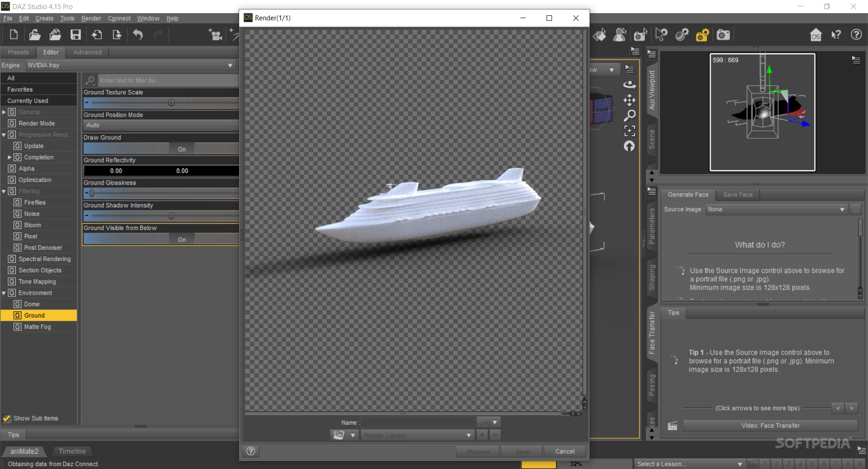Open the Render Library location dropdown
Screen dimensions: 868x469
click(417, 435)
